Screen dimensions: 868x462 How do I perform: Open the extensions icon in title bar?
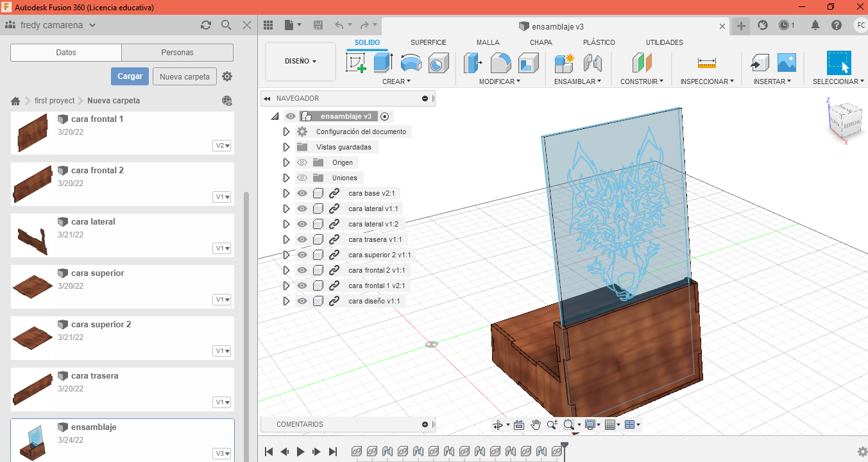763,25
